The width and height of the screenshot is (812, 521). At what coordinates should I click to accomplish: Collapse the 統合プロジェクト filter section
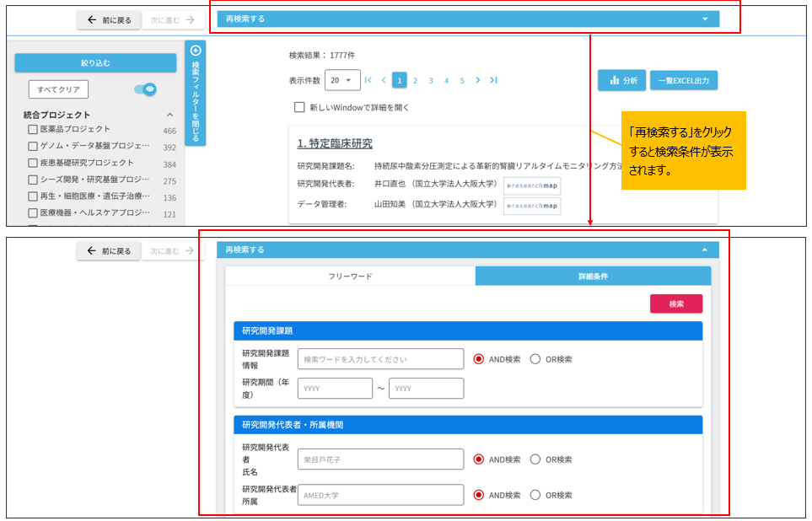[169, 114]
